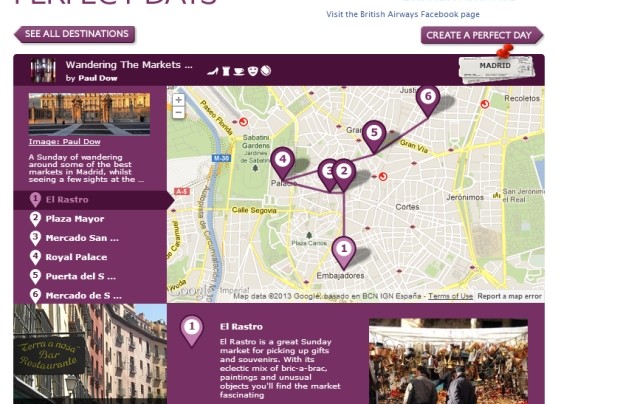This screenshot has width=620, height=404.
Task: Click the Create a Perfect Day button
Action: pos(481,35)
